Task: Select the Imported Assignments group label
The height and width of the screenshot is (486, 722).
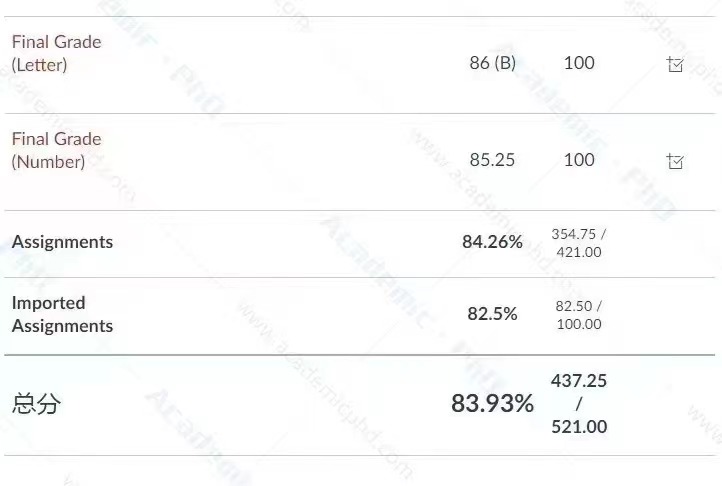Action: [62, 314]
